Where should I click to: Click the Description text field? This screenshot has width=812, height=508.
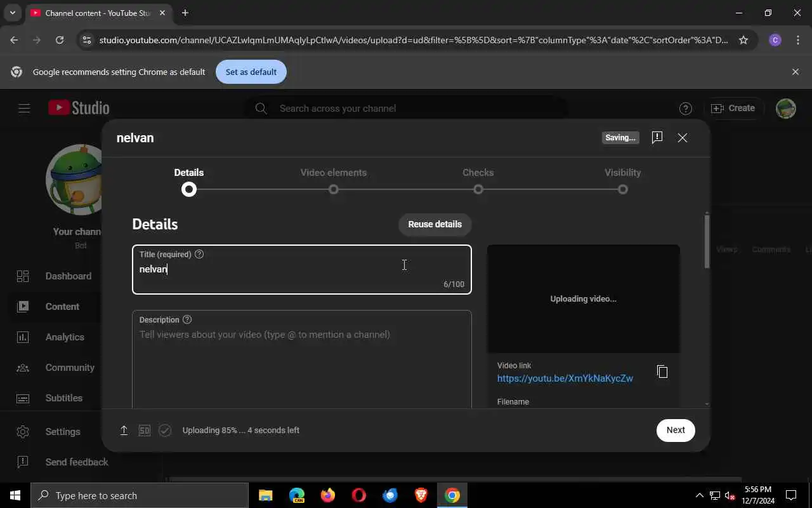tap(302, 359)
